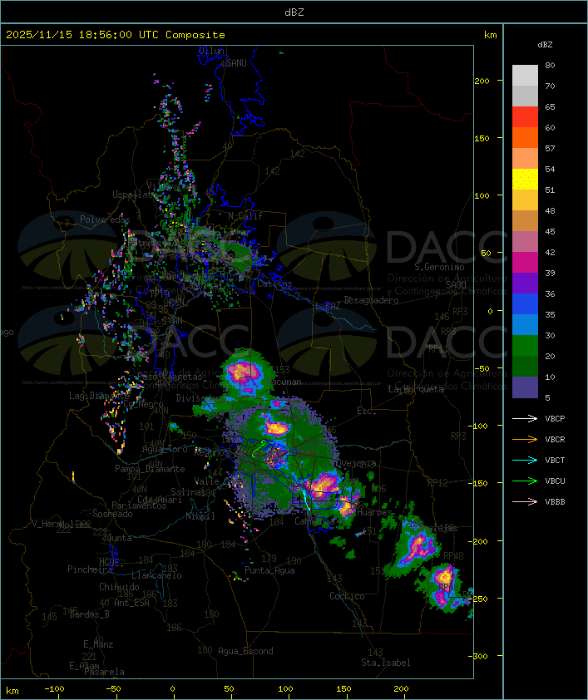Click the km label at top right
This screenshot has height=700, width=588.
(x=490, y=35)
